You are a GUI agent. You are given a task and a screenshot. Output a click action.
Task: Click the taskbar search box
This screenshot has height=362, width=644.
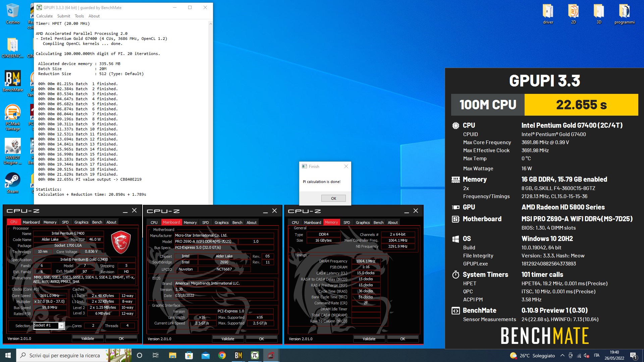pos(60,355)
